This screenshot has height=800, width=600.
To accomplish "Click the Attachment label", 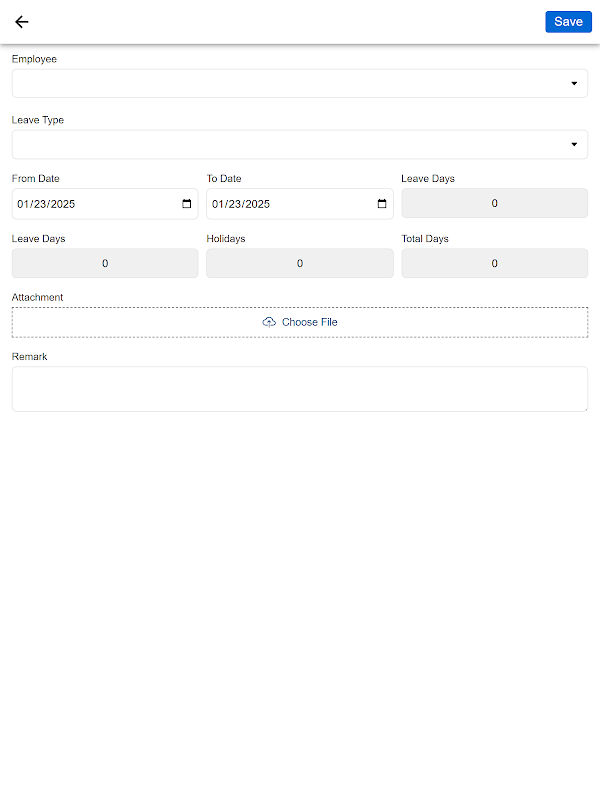I will [37, 297].
